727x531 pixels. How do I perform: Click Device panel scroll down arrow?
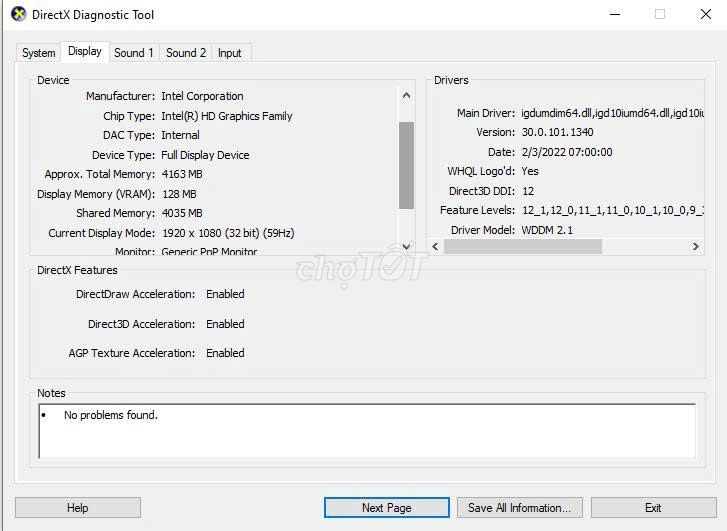[407, 246]
